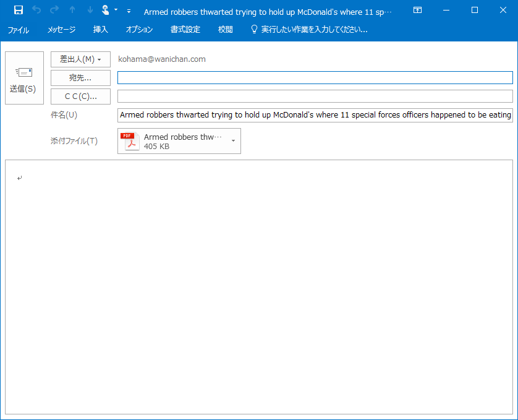Click the subject 件名 text field
Image resolution: width=518 pixels, height=420 pixels.
315,115
